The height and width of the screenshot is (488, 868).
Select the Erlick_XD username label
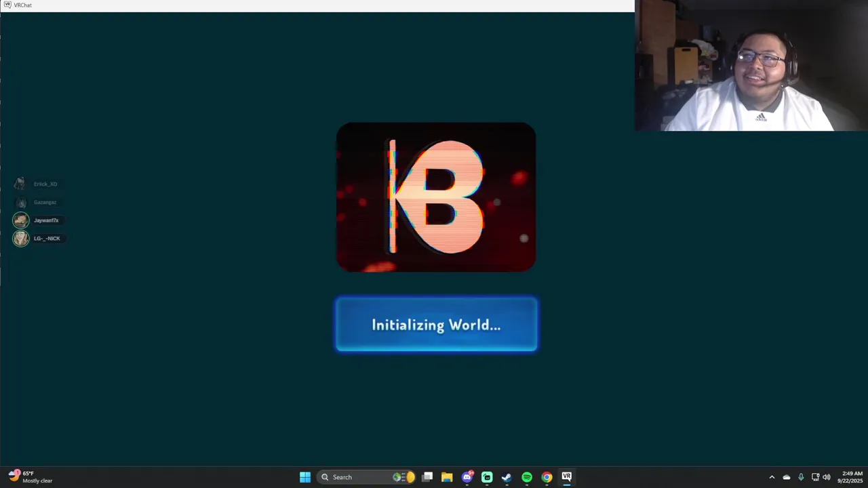(45, 184)
